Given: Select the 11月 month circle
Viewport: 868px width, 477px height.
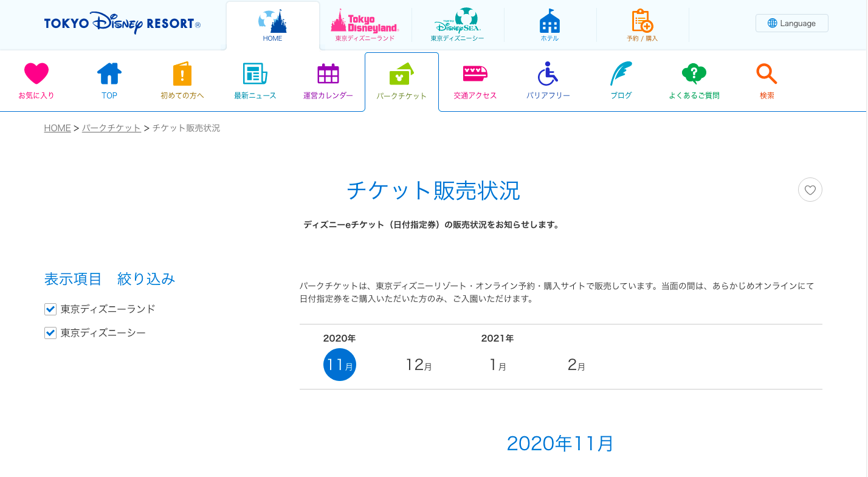Looking at the screenshot, I should [340, 365].
